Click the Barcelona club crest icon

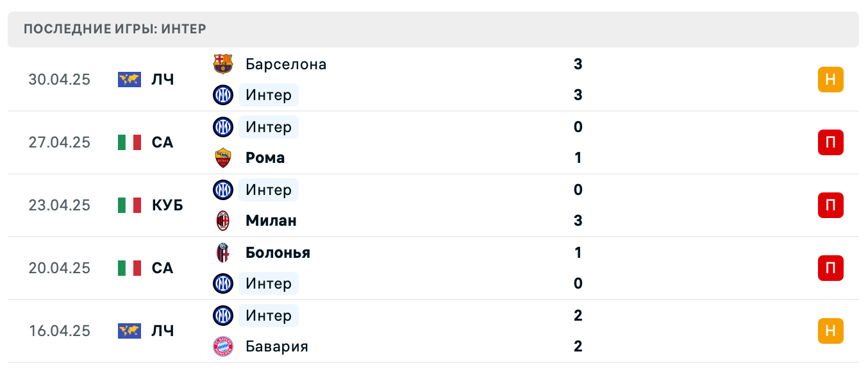coord(223,64)
